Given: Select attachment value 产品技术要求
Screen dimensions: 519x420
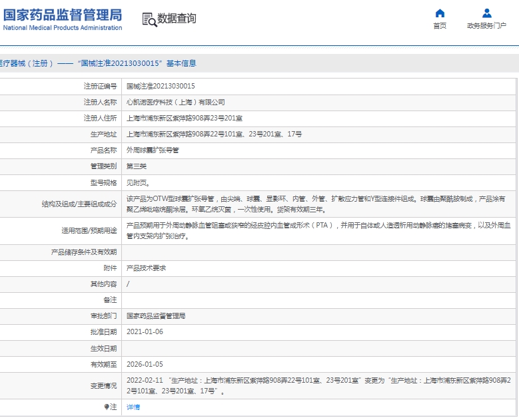Looking at the screenshot, I should point(146,268).
